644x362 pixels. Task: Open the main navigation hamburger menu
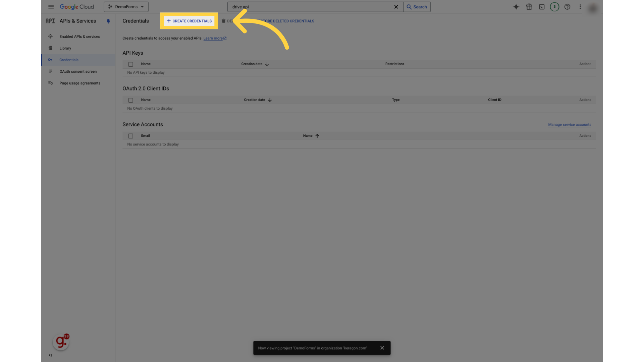(51, 7)
